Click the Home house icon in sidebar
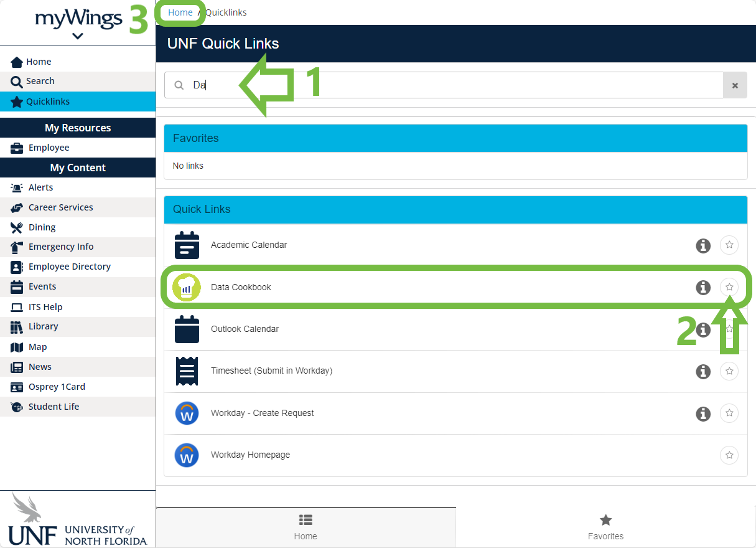This screenshot has width=756, height=548. click(x=17, y=62)
